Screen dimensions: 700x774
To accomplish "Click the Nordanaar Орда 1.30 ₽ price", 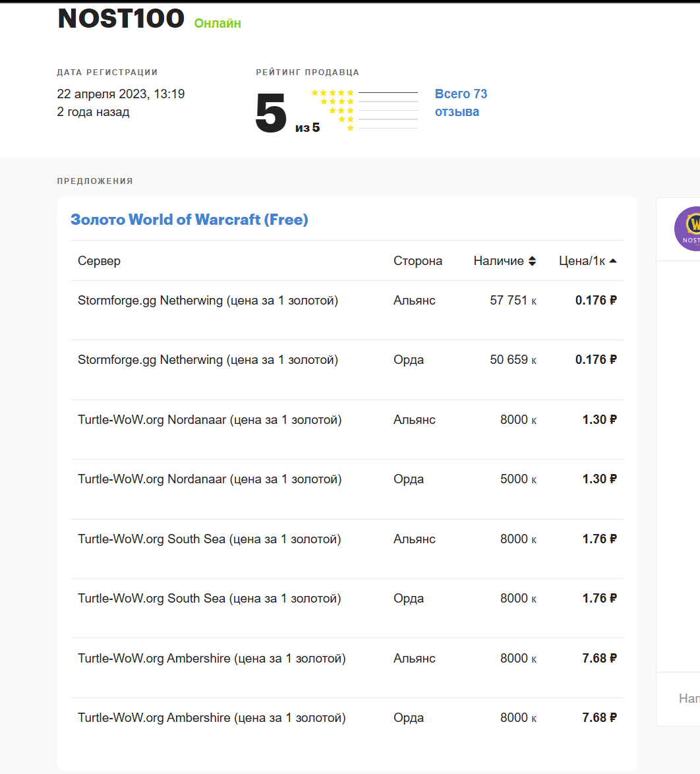I will (x=599, y=479).
